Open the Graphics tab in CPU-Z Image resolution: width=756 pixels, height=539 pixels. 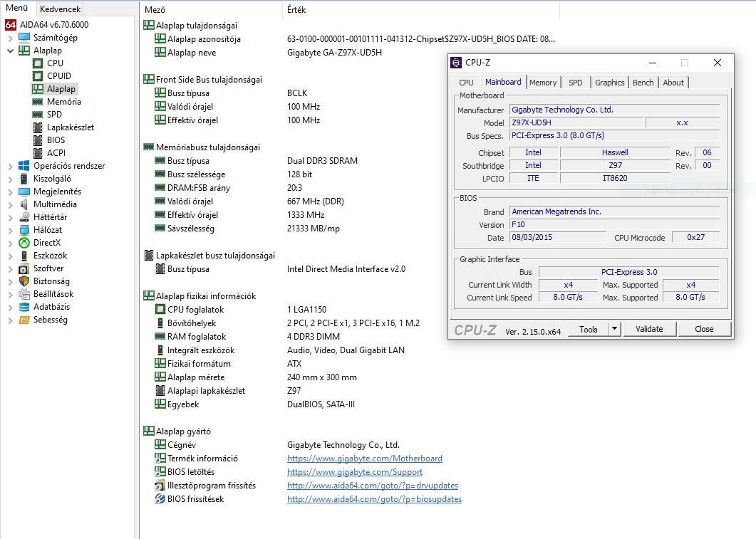609,83
